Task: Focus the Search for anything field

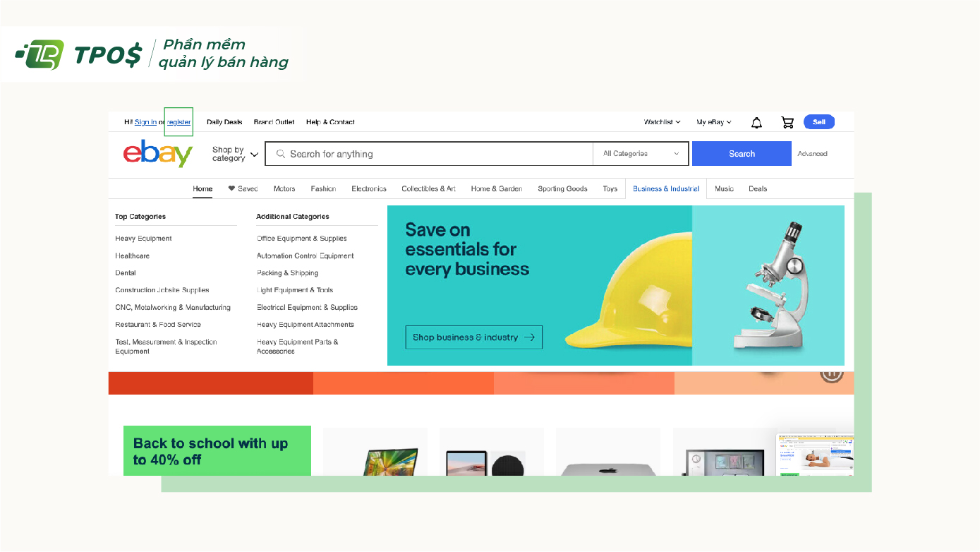Action: tap(429, 154)
